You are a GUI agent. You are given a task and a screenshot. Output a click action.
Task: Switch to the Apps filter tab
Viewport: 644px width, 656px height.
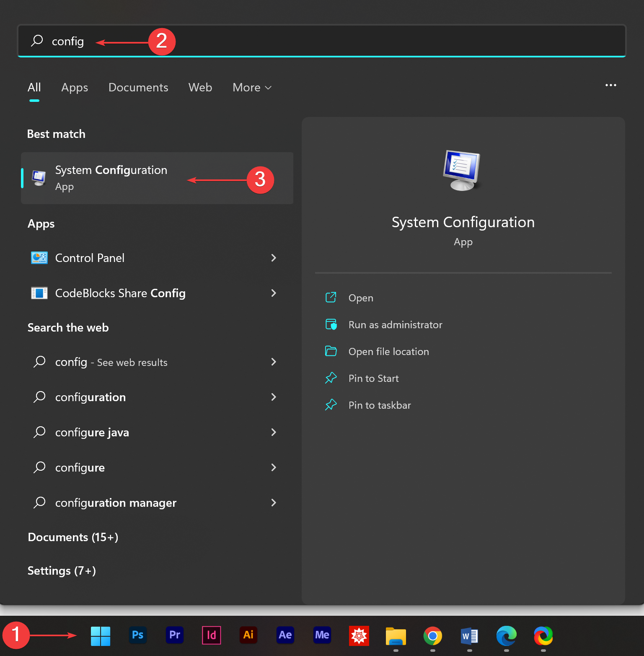75,88
